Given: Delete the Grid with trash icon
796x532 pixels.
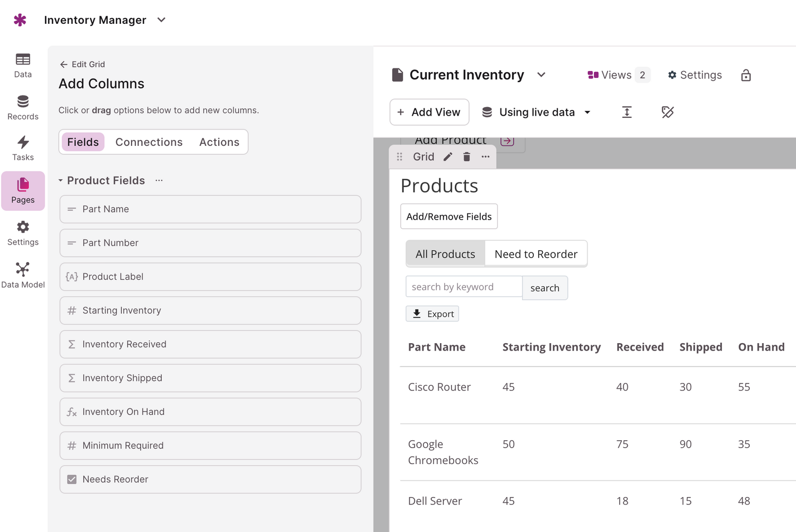Looking at the screenshot, I should (x=466, y=156).
